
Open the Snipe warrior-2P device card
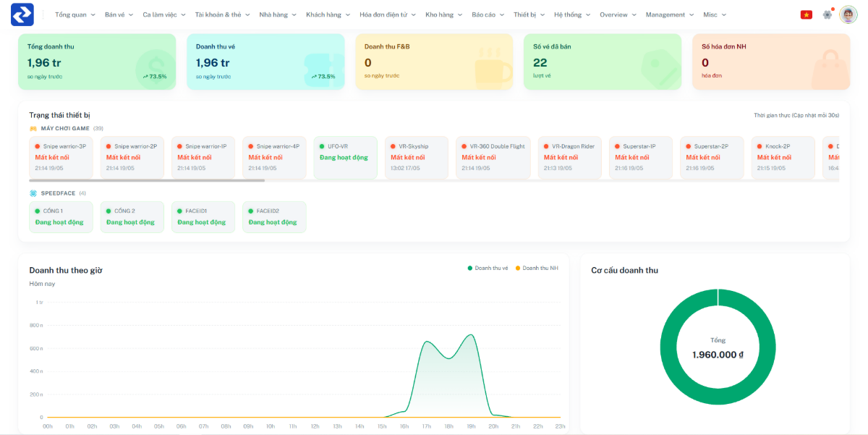(132, 157)
